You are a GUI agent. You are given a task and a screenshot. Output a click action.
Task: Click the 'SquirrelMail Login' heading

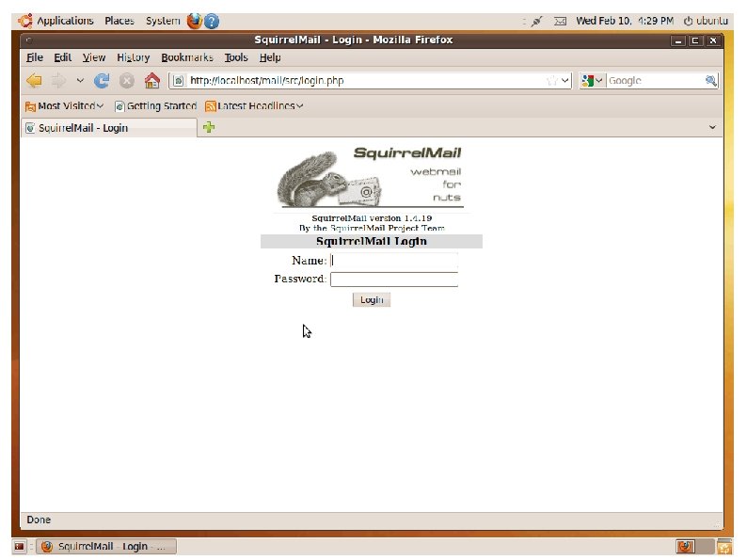372,241
